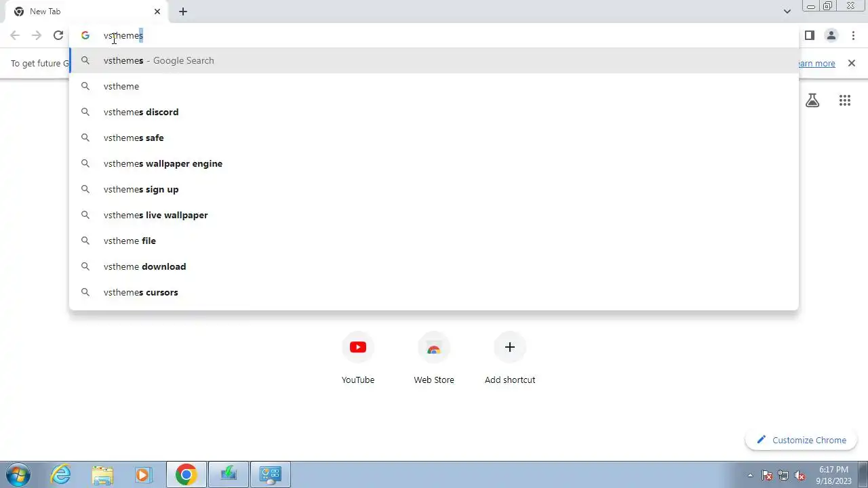The height and width of the screenshot is (488, 868).
Task: Open the volume speaker tray icon
Action: click(x=800, y=475)
